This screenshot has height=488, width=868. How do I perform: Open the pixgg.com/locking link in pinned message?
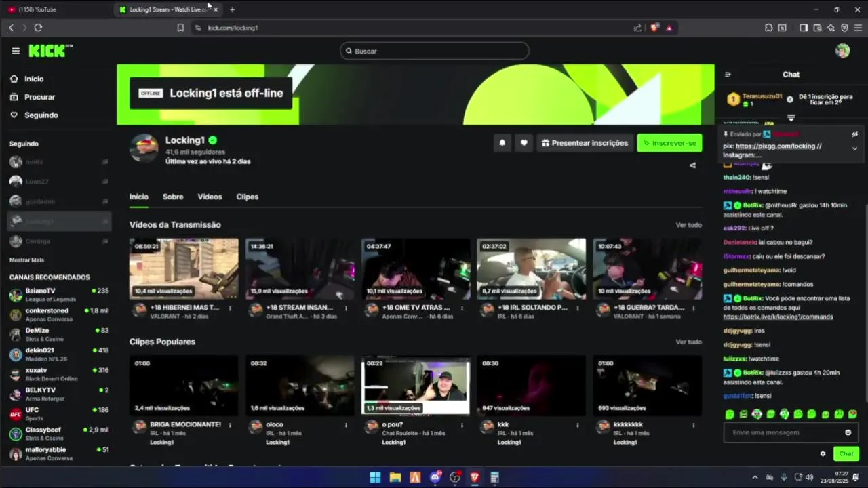pos(776,146)
